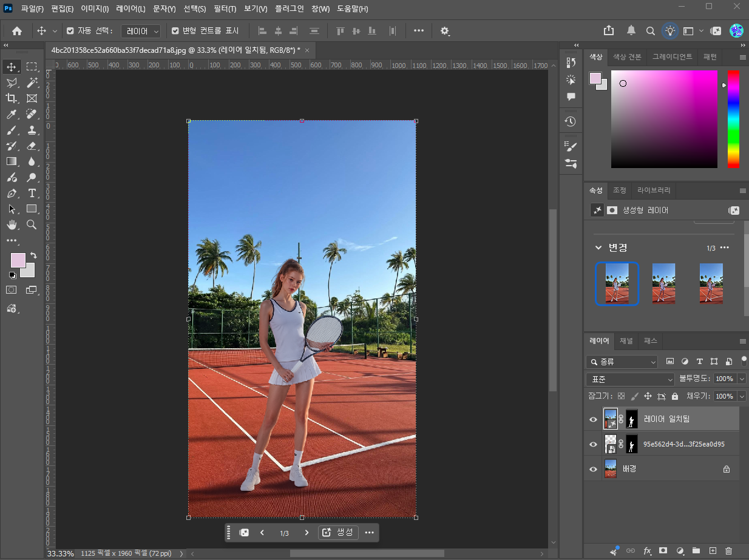This screenshot has width=749, height=560.
Task: Go to next variation in taskbar
Action: pyautogui.click(x=307, y=533)
